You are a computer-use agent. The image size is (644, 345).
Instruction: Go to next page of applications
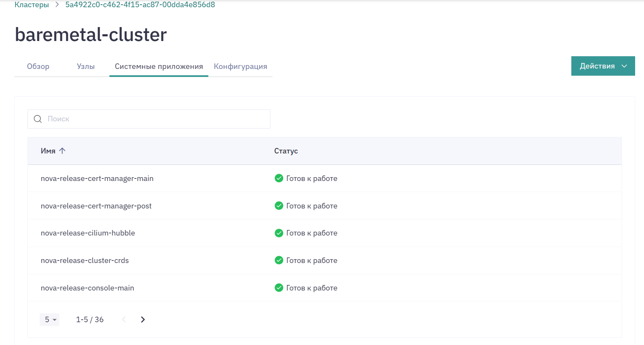point(143,320)
